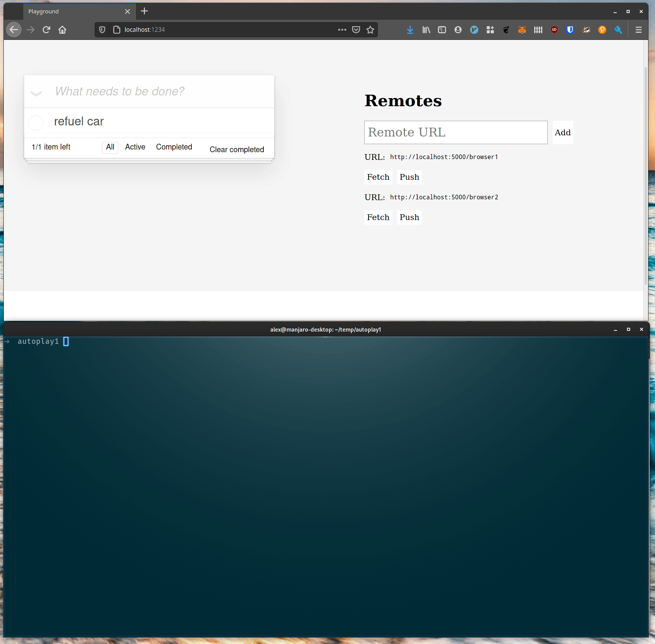Show Active todos filter
The height and width of the screenshot is (644, 655).
pos(135,147)
